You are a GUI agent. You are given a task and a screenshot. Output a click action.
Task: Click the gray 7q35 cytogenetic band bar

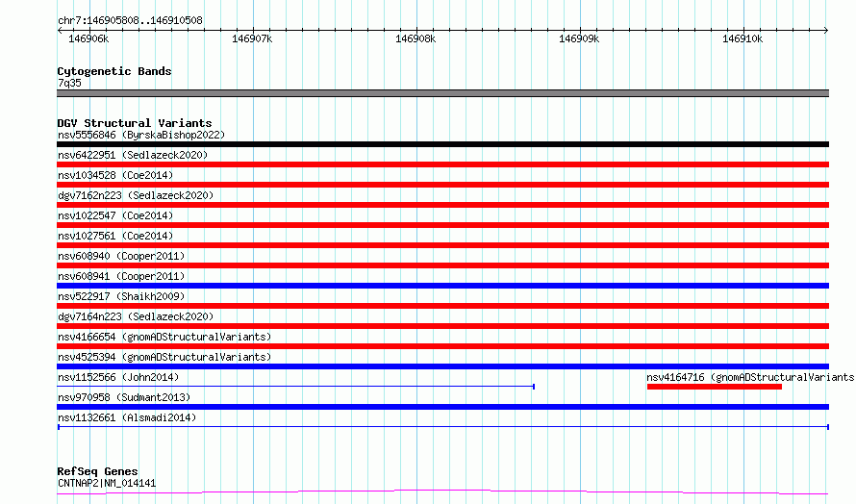tap(442, 93)
